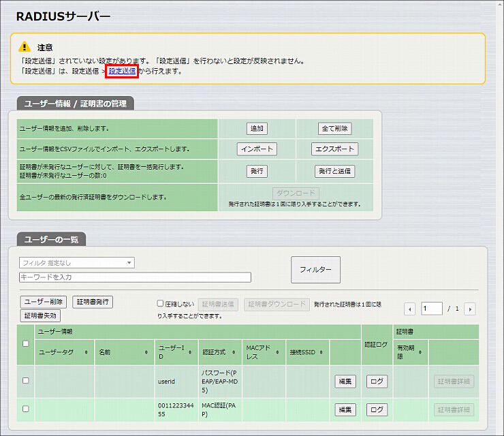Click the パスワード(PEAP/EAP-MD5) cell
Viewport: 504px width, 436px height.
coord(219,381)
